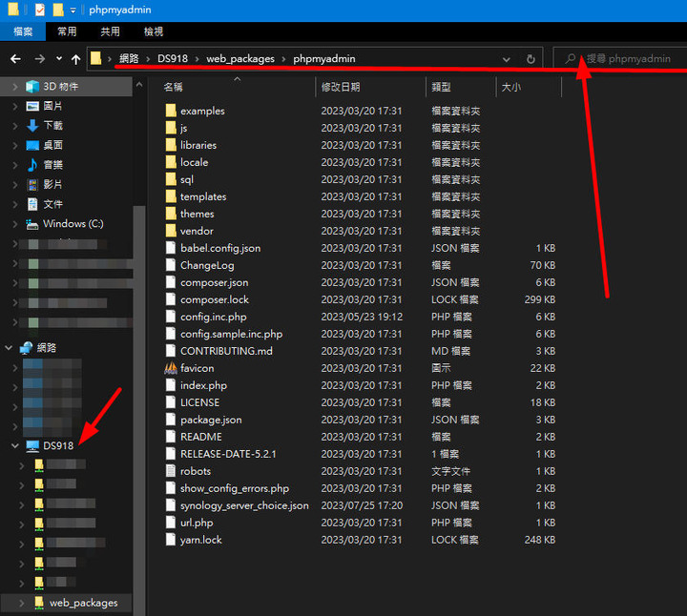The width and height of the screenshot is (687, 616).
Task: Click the templates folder icon
Action: [171, 196]
